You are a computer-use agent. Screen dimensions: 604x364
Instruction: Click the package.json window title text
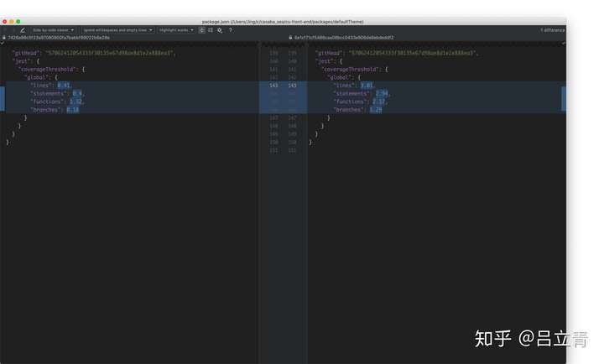coord(283,22)
